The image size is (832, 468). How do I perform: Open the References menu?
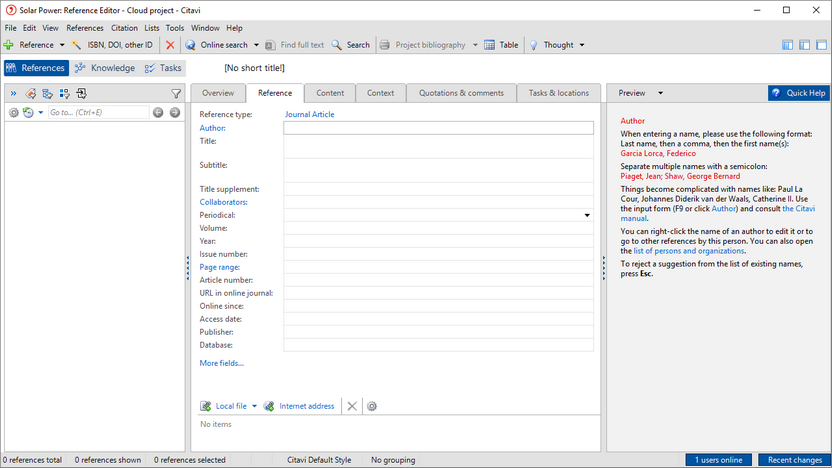85,28
